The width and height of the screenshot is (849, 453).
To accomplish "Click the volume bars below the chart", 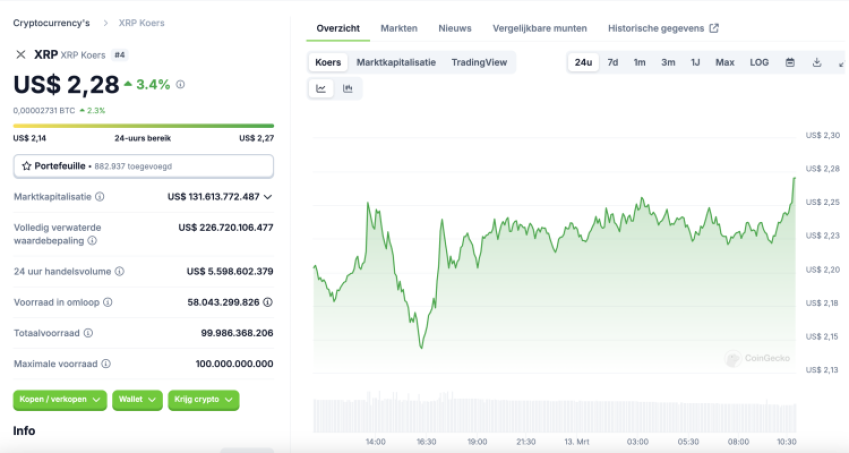I will pyautogui.click(x=554, y=415).
